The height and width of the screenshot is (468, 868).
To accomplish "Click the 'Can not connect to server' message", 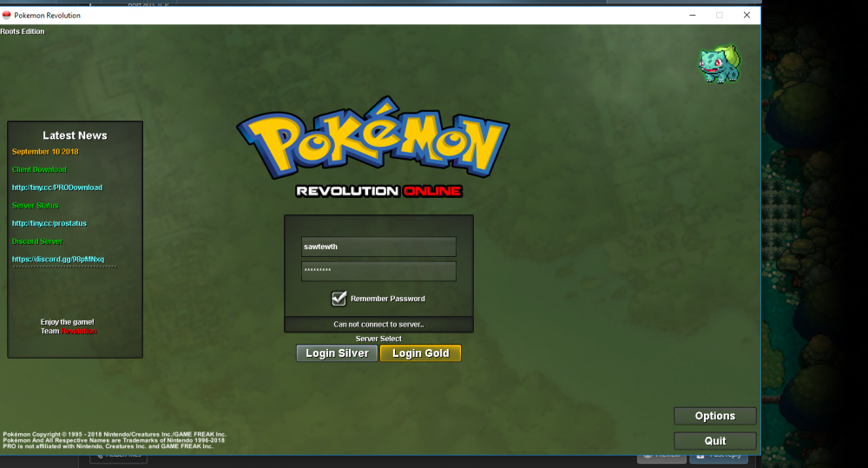I will pyautogui.click(x=378, y=325).
